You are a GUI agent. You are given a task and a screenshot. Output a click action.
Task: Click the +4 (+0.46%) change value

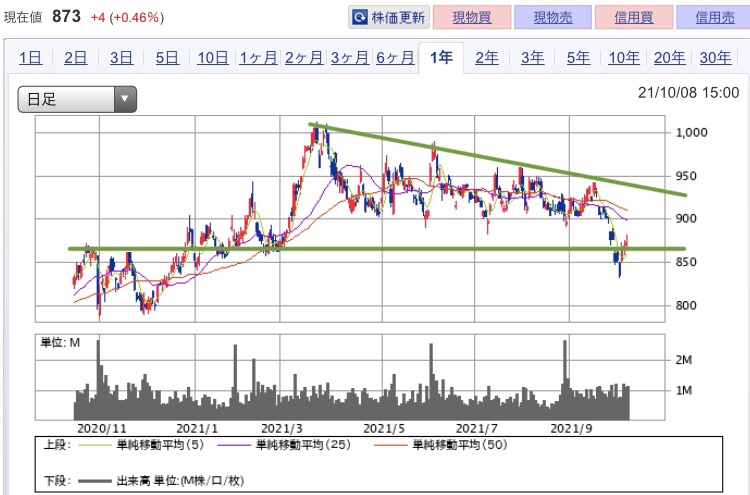tap(127, 18)
